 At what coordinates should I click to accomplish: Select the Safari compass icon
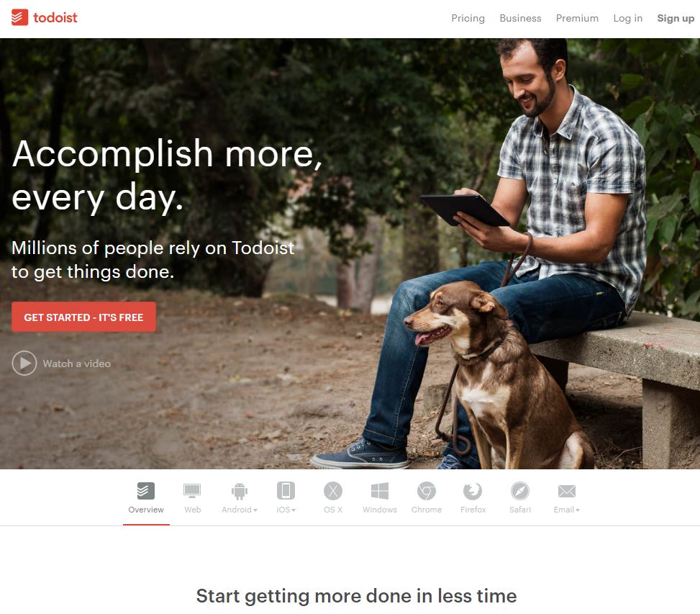tap(520, 491)
